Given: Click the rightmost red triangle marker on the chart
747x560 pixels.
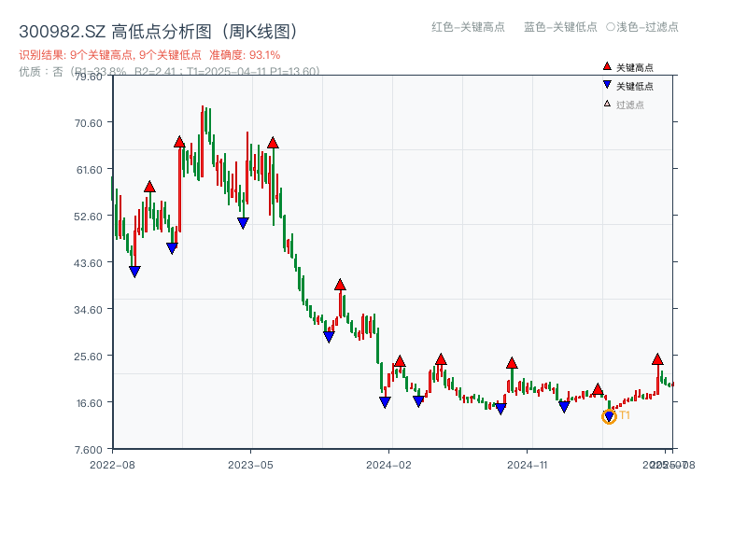Looking at the screenshot, I should [657, 357].
